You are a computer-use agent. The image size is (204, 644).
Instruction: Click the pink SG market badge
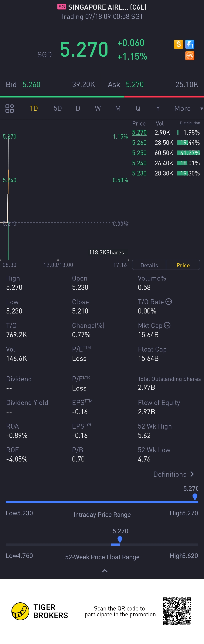[x=62, y=7]
